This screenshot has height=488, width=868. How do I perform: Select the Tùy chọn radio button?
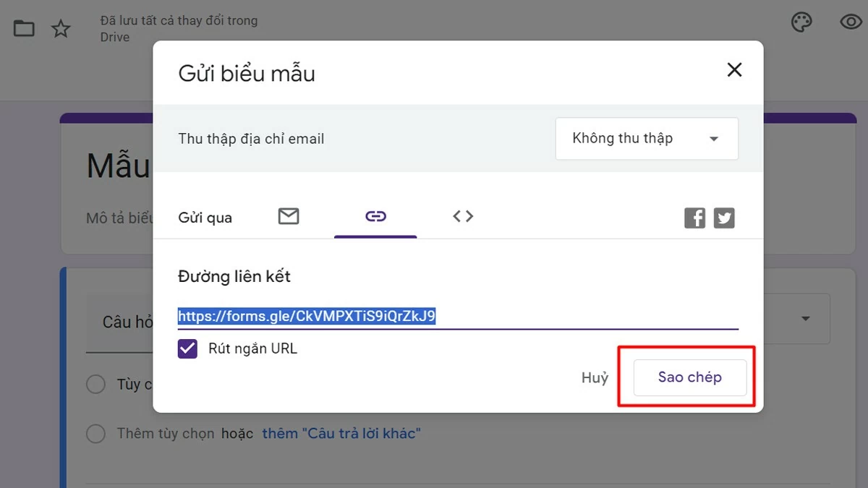pyautogui.click(x=95, y=384)
